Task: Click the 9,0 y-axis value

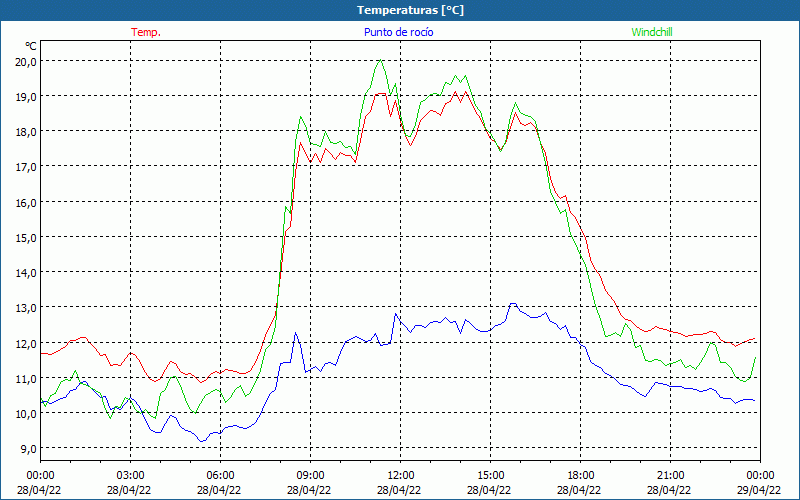Action: pyautogui.click(x=28, y=449)
